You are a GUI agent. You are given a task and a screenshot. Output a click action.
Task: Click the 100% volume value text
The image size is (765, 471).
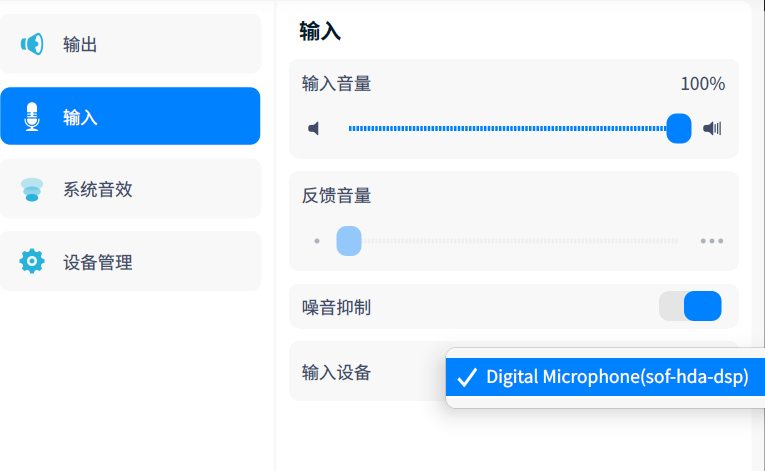(702, 84)
